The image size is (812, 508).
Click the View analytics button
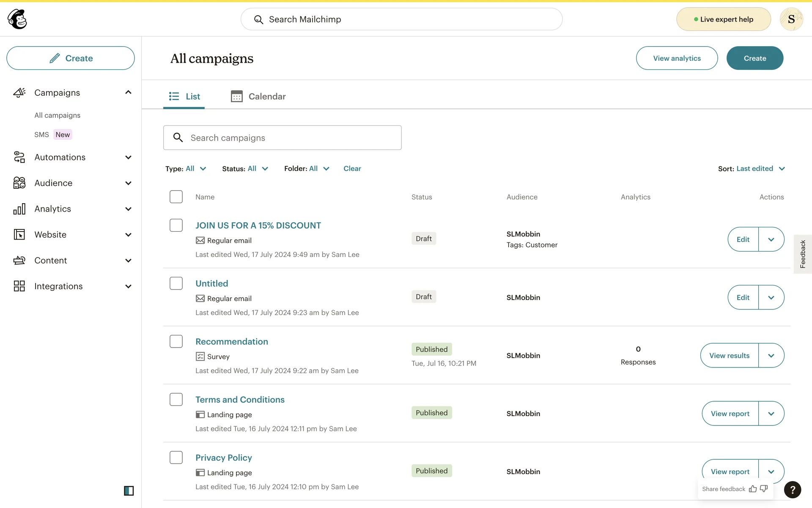point(677,58)
